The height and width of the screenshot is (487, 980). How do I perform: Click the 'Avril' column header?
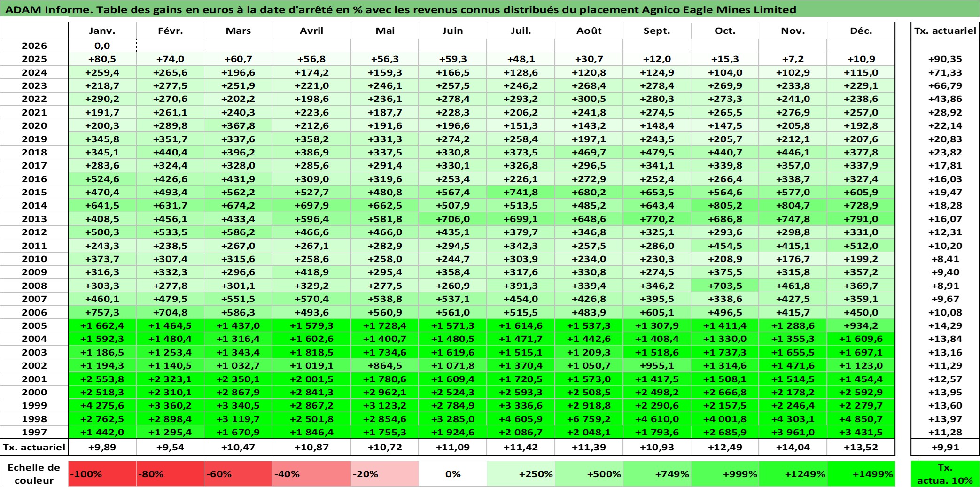[x=311, y=31]
